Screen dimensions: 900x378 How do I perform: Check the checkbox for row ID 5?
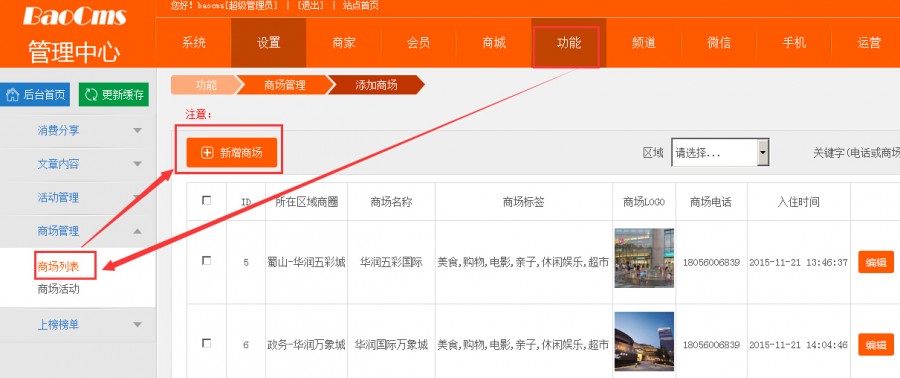pyautogui.click(x=207, y=261)
